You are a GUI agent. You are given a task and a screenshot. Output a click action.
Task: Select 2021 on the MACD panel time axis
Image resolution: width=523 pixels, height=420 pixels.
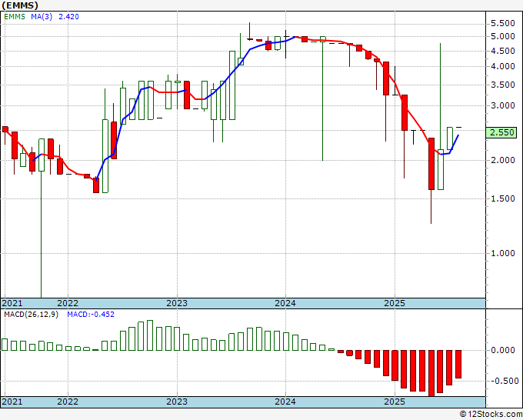[12, 402]
